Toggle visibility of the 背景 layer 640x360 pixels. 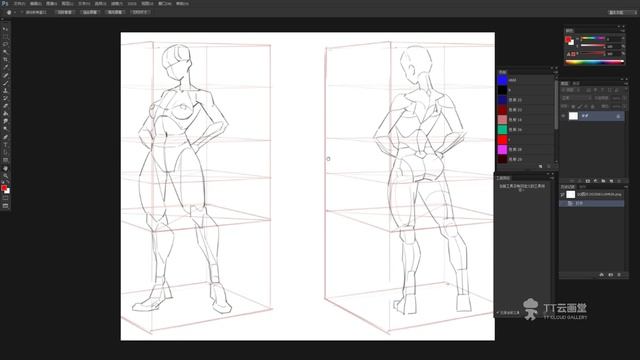point(564,116)
